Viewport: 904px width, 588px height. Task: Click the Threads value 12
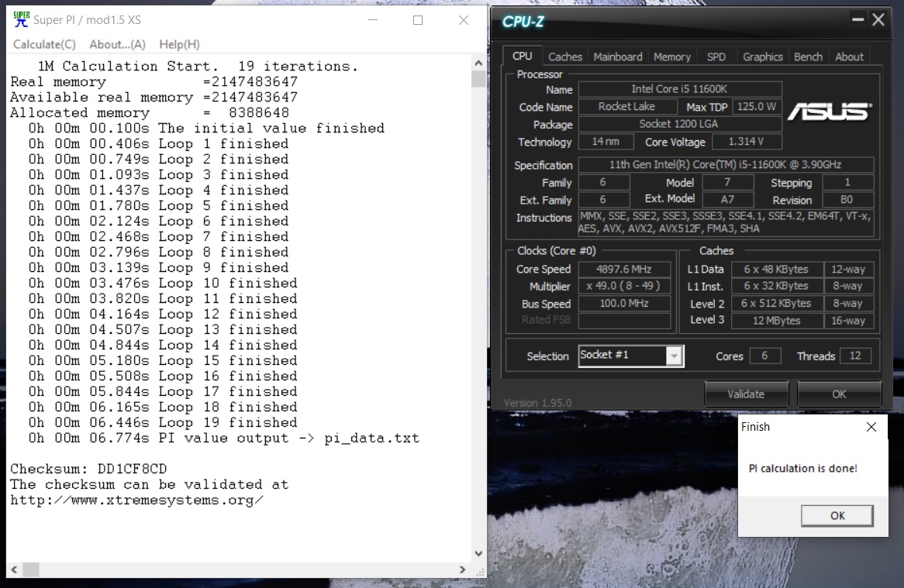(855, 356)
